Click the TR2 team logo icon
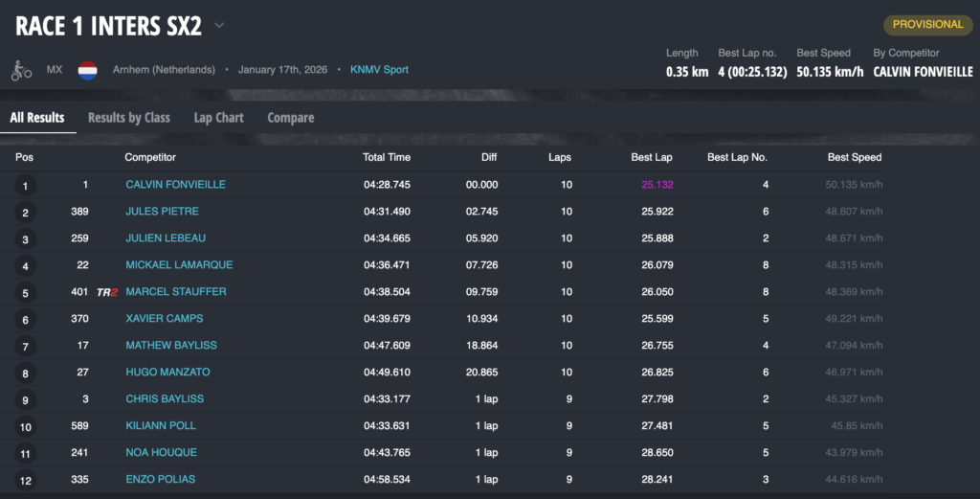The image size is (980, 499). click(107, 292)
